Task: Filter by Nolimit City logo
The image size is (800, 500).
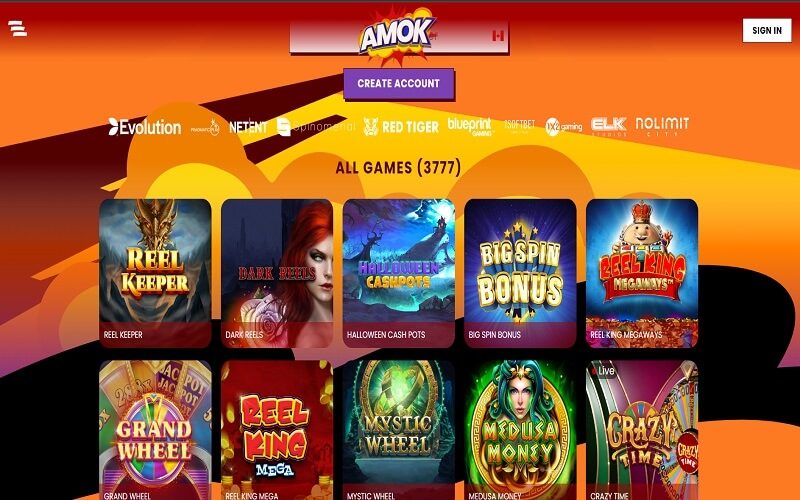Action: click(x=662, y=126)
